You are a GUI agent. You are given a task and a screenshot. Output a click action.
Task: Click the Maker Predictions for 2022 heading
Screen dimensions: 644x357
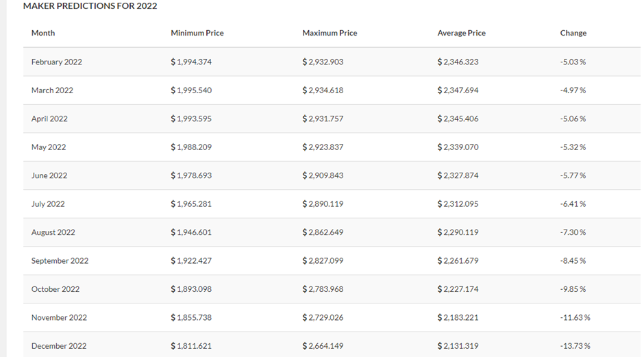coord(90,6)
